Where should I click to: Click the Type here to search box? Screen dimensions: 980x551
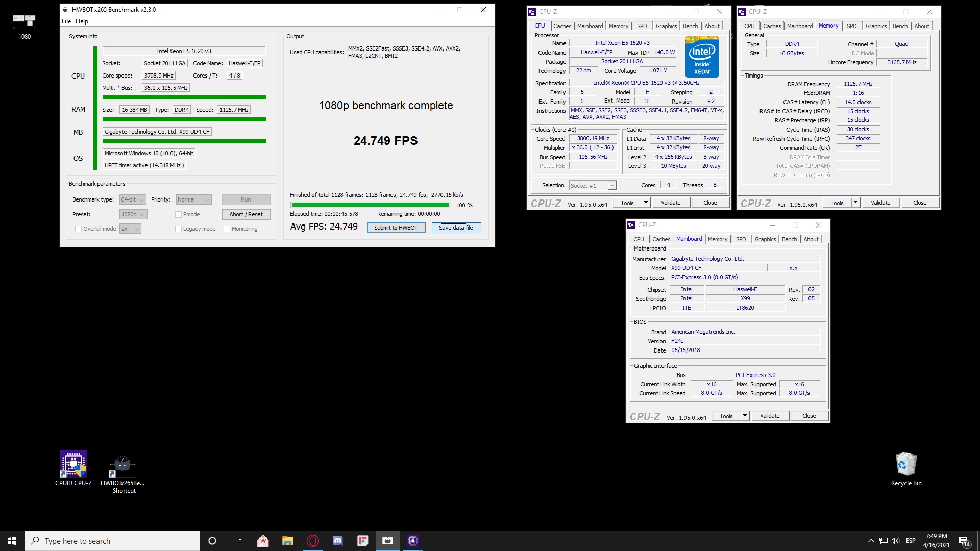[112, 541]
